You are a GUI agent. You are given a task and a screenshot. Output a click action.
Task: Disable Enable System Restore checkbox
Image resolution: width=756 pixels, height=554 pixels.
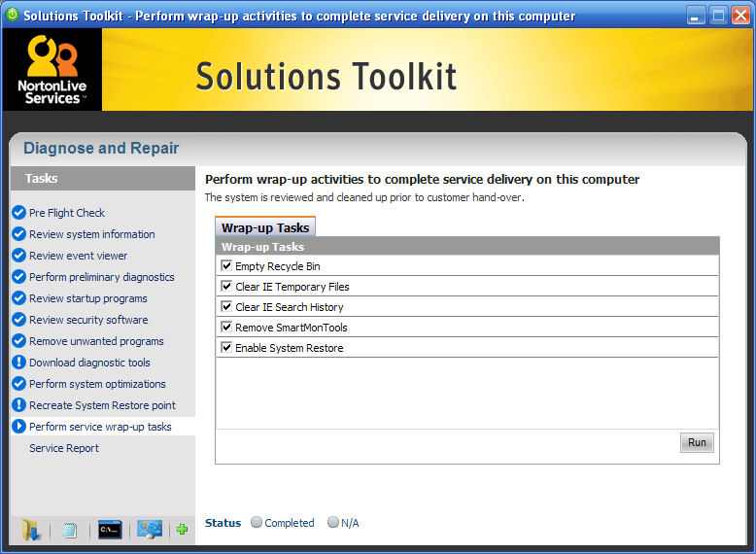coord(226,347)
